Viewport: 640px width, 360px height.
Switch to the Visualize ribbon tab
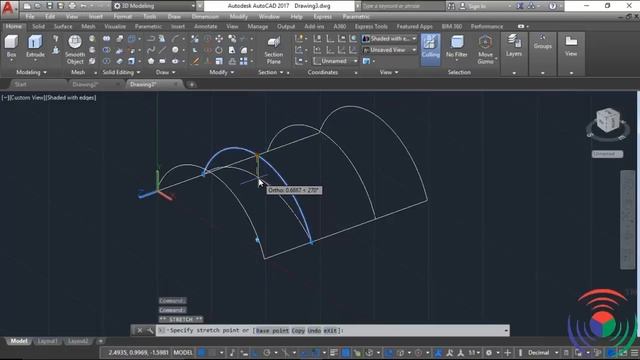point(115,27)
